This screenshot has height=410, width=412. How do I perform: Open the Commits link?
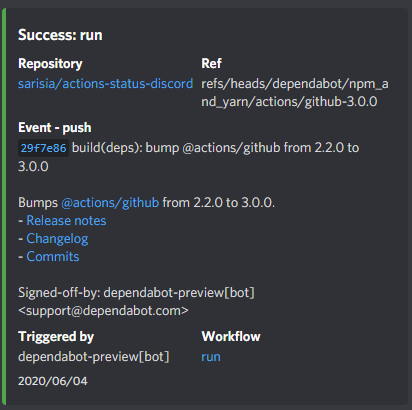[53, 257]
